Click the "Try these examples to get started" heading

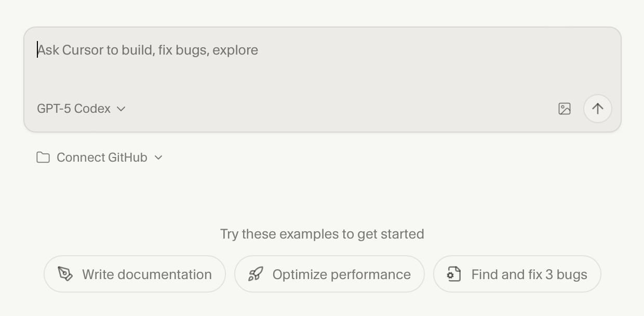pos(322,234)
